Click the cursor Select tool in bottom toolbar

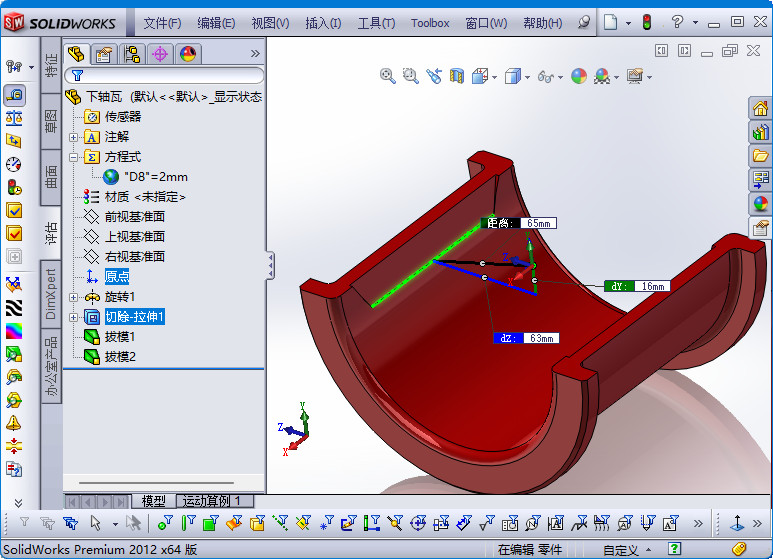pyautogui.click(x=96, y=523)
